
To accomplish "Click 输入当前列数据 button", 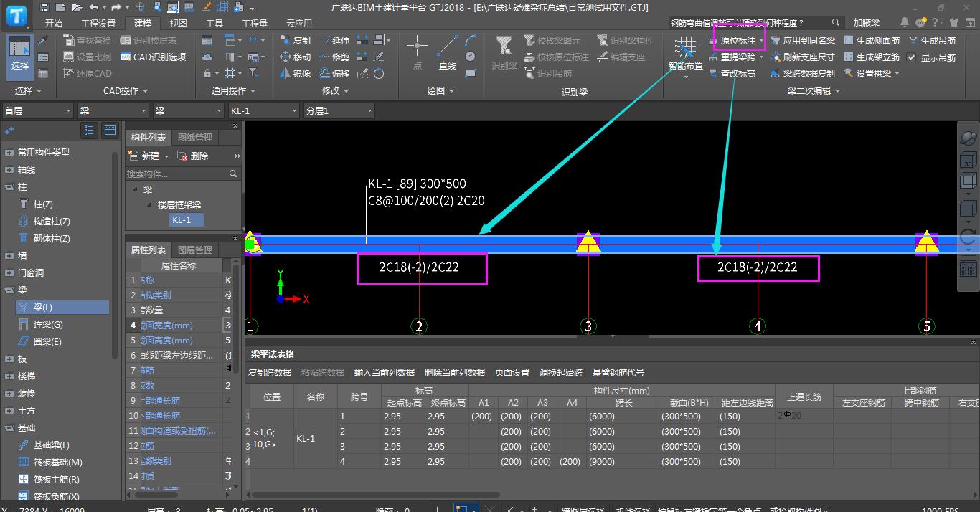I will [385, 373].
